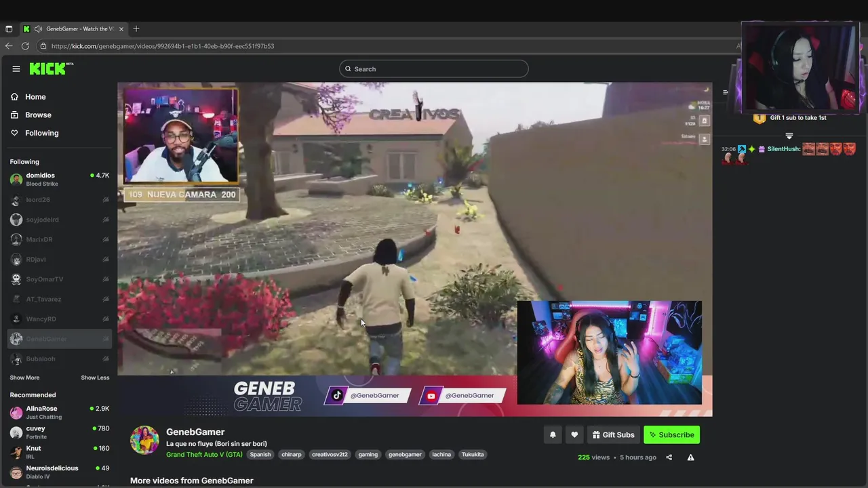
Task: Open offline channel MarlxDR
Action: (x=60, y=239)
